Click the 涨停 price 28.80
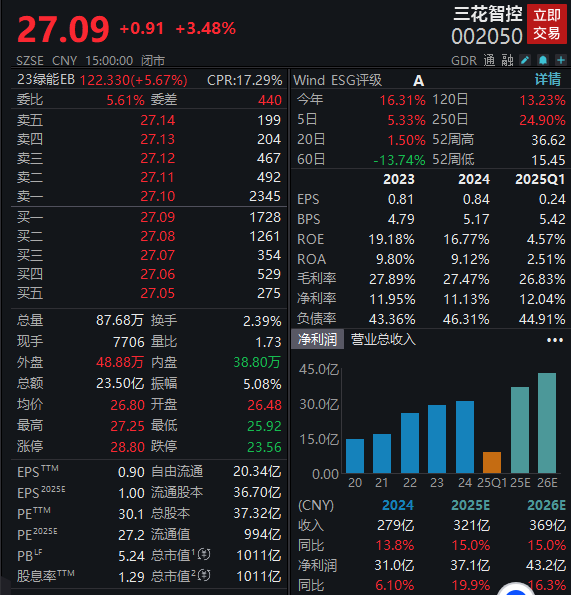 click(127, 447)
